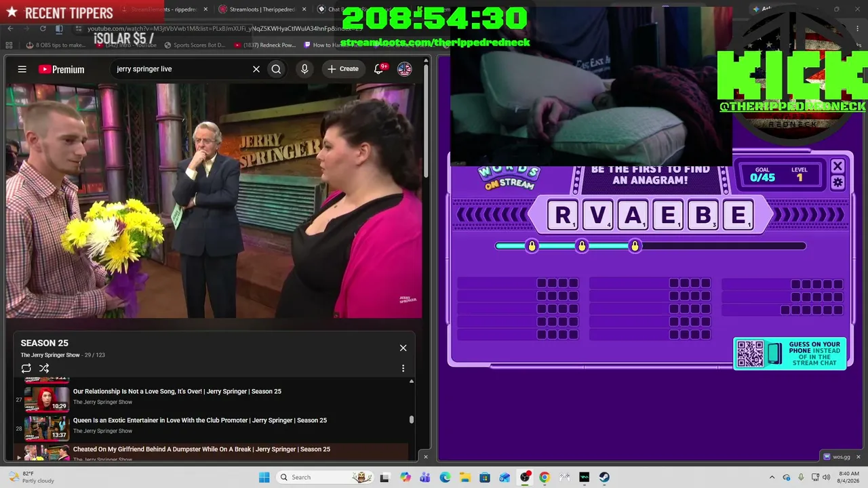Click the QR code for phone guessing

[x=750, y=354]
